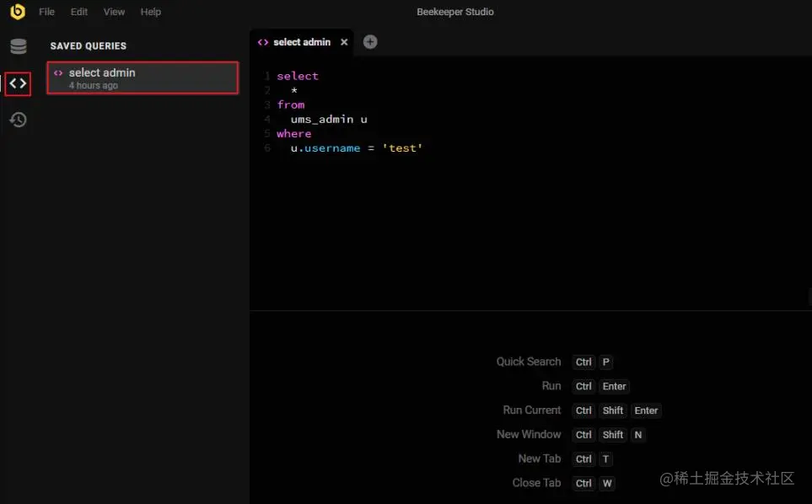
Task: Click the query icon beside select admin
Action: (58, 73)
